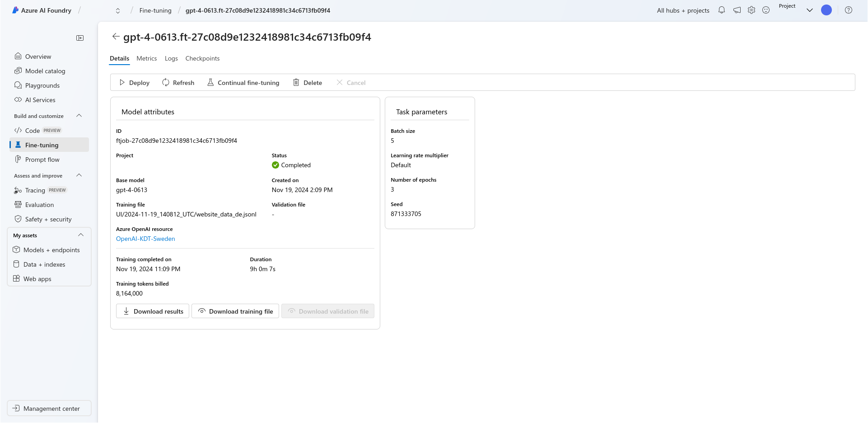This screenshot has width=868, height=423.
Task: Click the Created on date Nov 19, 2024 2:09 PM
Action: pos(302,190)
